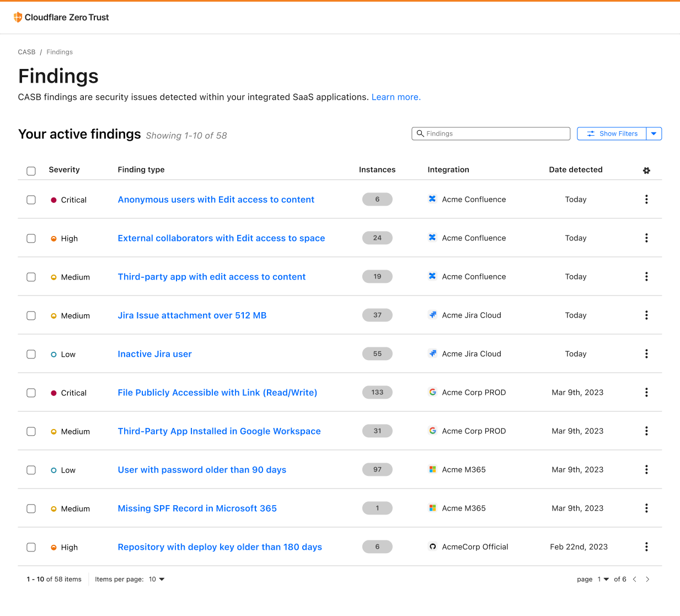Sort by the Integration column header
The width and height of the screenshot is (680, 616).
448,169
